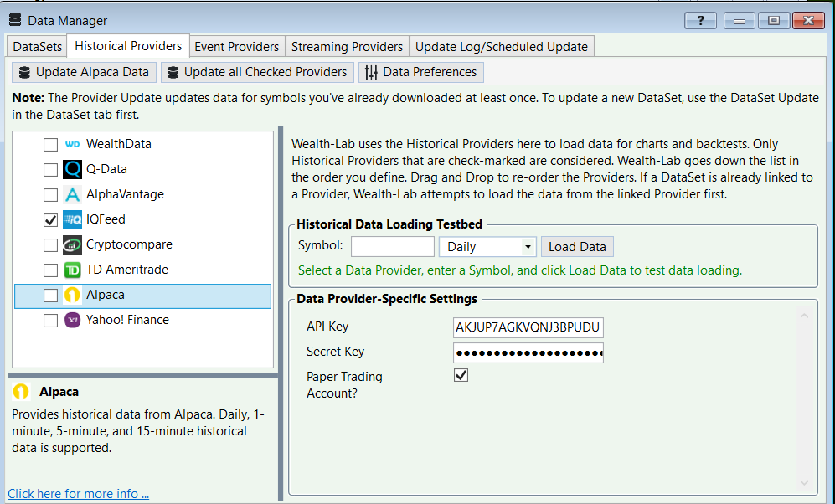Screen dimensions: 835x504
Task: Uncheck the IQFeed provider checkbox
Action: tap(50, 220)
